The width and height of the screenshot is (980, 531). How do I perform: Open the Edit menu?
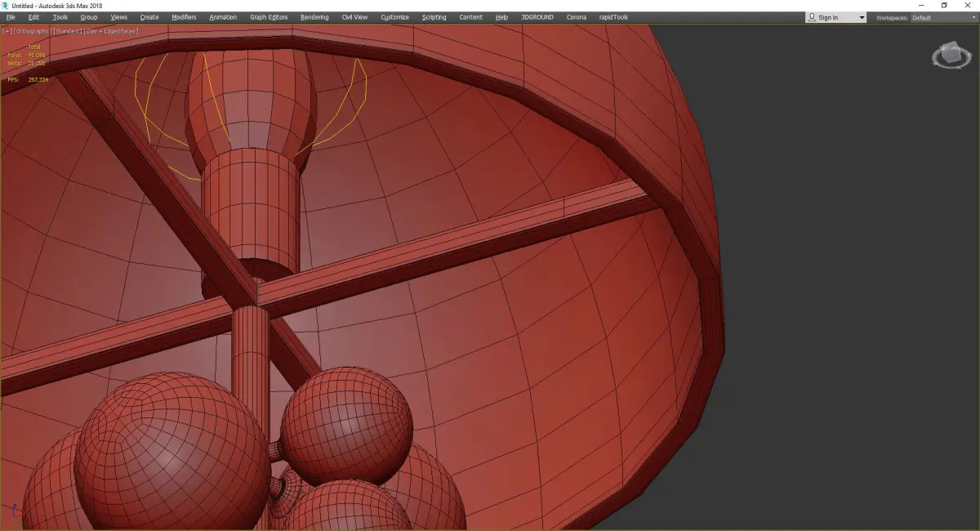(33, 17)
